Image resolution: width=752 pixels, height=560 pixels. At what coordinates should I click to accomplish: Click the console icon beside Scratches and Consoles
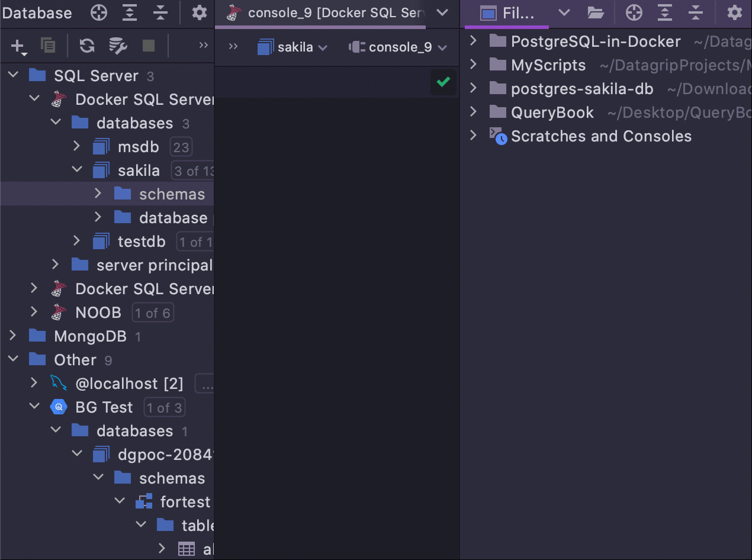click(x=499, y=136)
